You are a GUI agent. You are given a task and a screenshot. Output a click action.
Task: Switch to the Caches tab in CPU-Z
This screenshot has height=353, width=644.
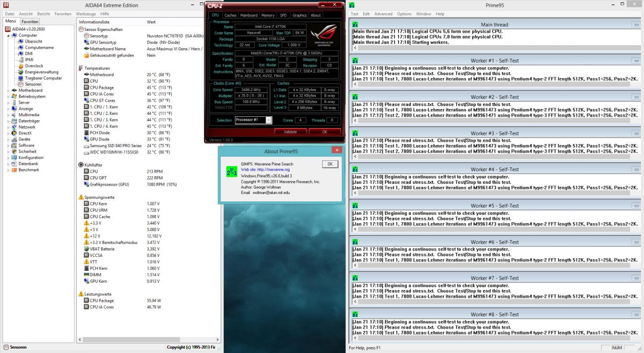tap(230, 15)
